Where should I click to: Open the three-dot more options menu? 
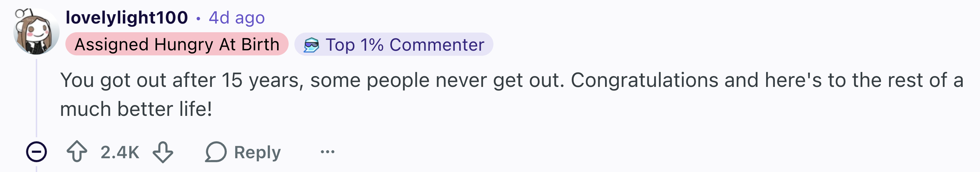[327, 152]
